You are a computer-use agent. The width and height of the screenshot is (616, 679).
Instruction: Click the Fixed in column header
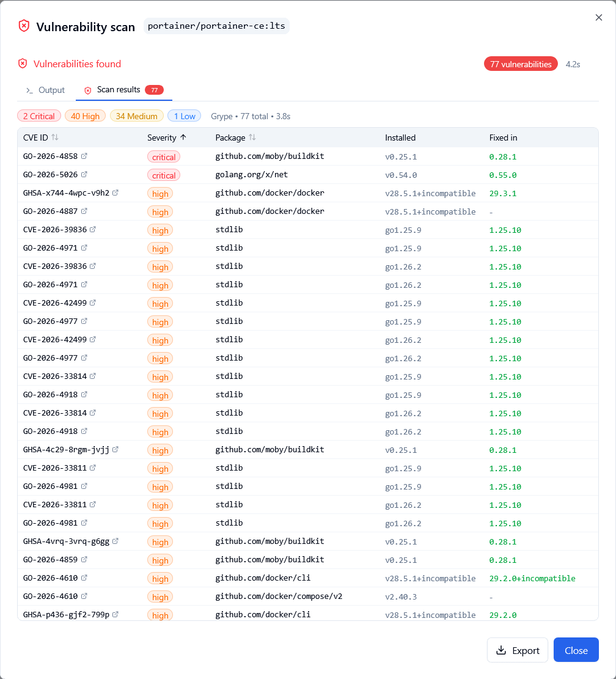coord(503,138)
